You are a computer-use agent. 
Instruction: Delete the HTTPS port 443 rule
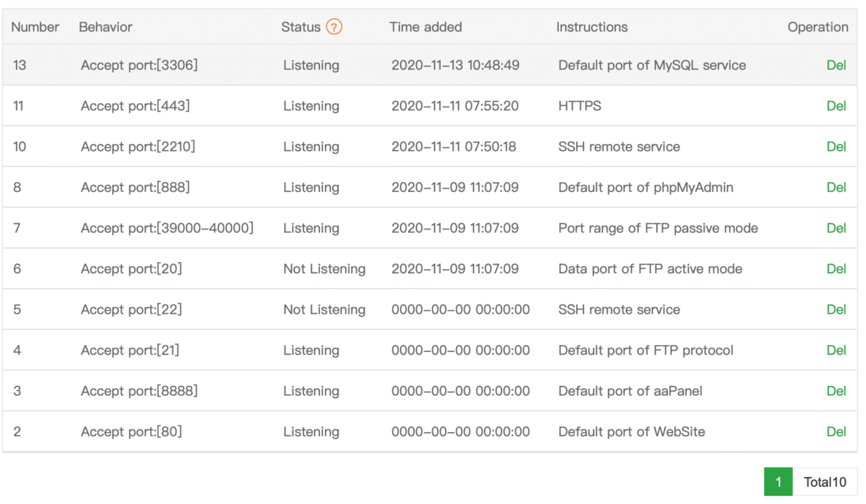835,106
